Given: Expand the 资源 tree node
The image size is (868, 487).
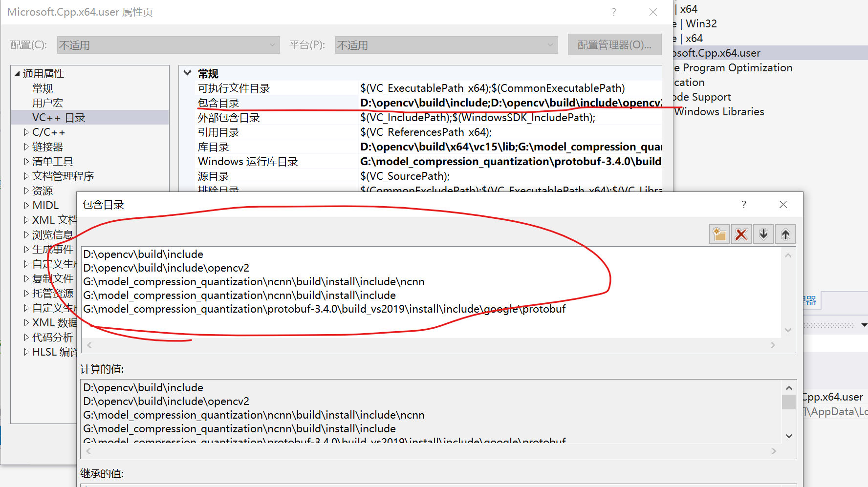Looking at the screenshot, I should 26,191.
